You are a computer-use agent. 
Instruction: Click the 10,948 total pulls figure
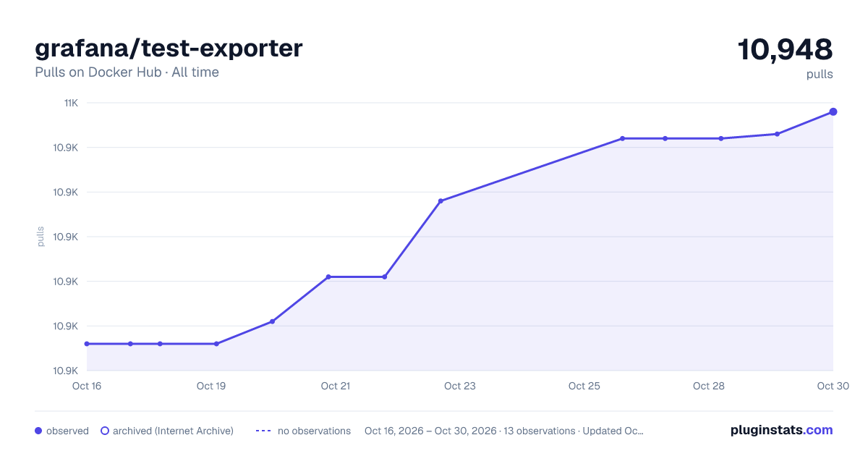(786, 49)
